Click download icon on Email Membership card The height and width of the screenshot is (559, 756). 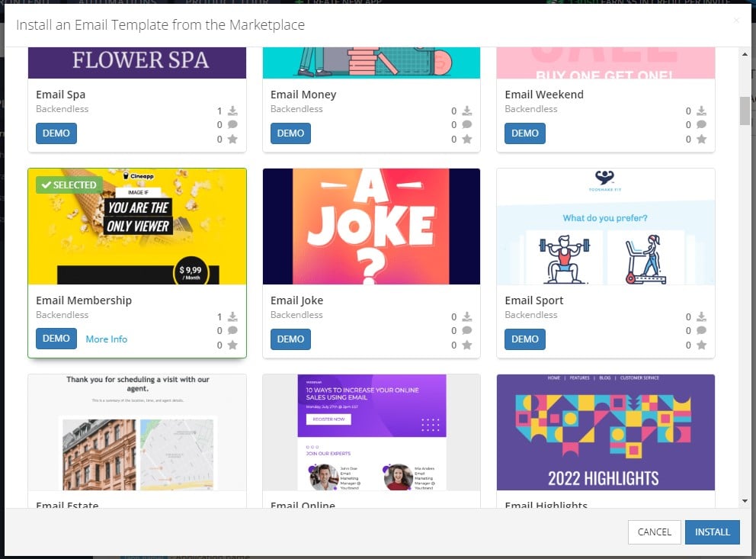232,317
